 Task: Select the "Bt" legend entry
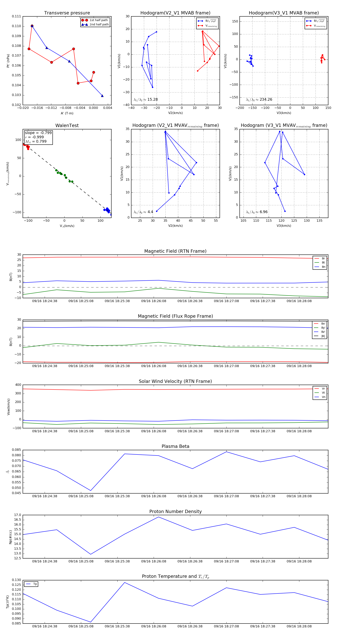point(320,262)
